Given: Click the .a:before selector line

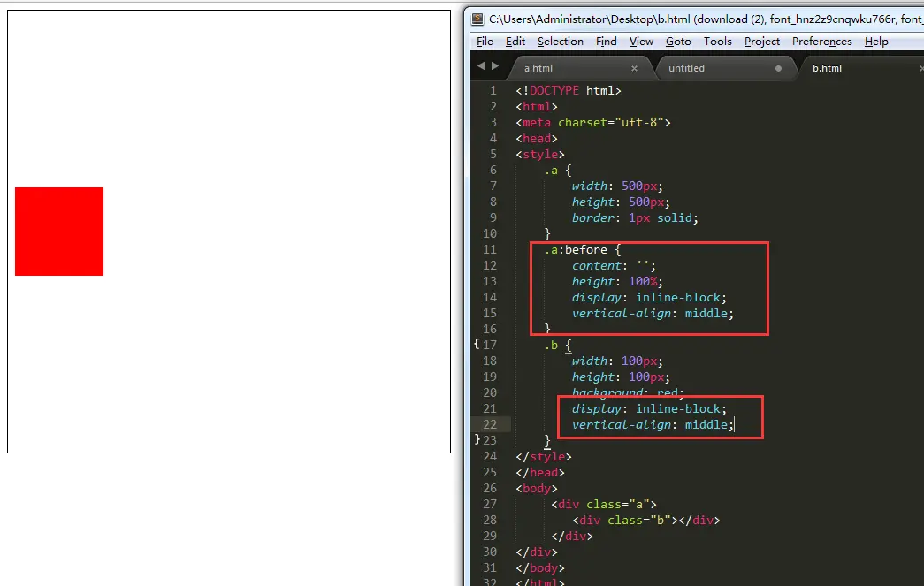Looking at the screenshot, I should pos(582,250).
